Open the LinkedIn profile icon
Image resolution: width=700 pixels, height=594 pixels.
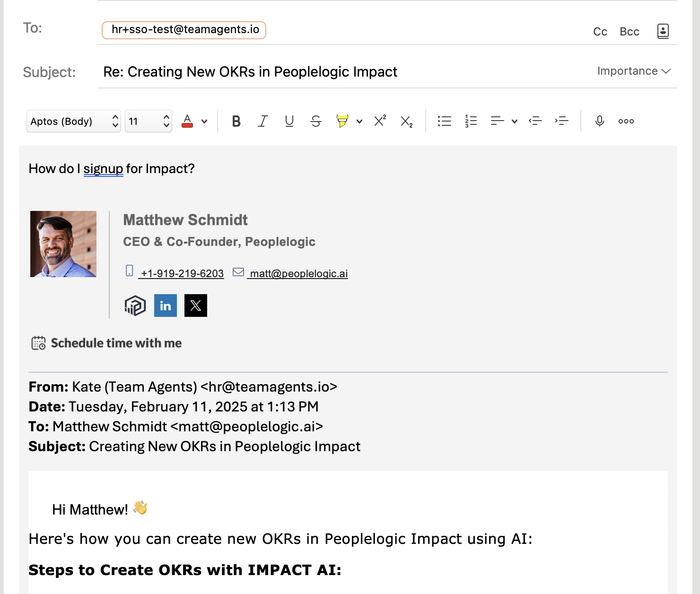tap(166, 306)
